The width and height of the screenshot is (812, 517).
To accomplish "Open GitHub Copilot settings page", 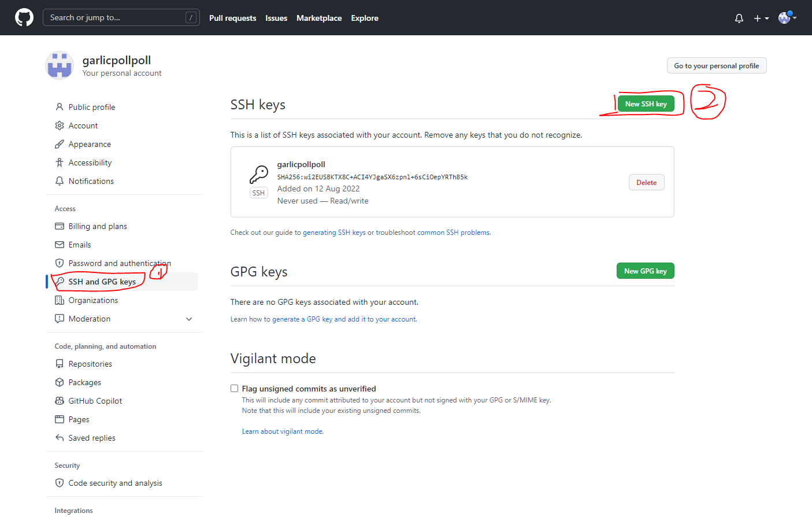I will pos(95,401).
